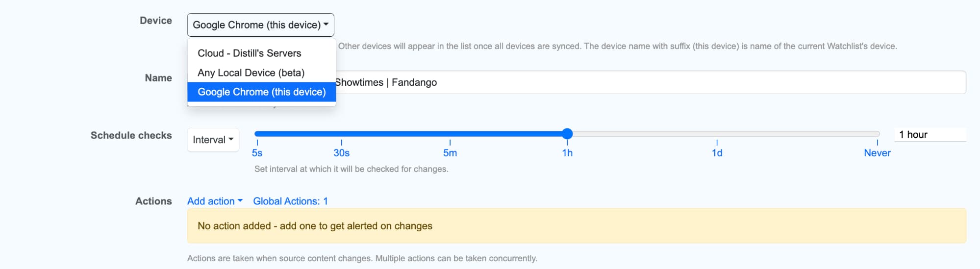Expand the Add action dropdown
This screenshot has height=269, width=980.
pyautogui.click(x=215, y=201)
